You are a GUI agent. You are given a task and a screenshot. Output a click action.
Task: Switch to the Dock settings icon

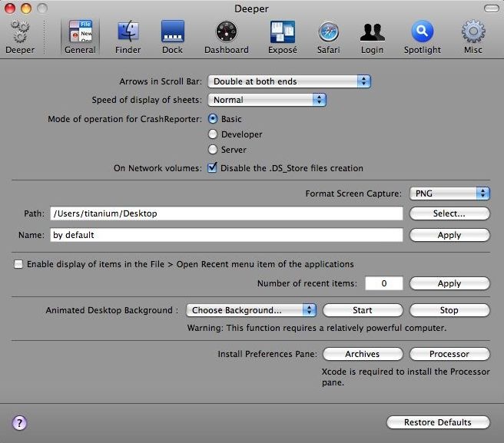pyautogui.click(x=172, y=36)
